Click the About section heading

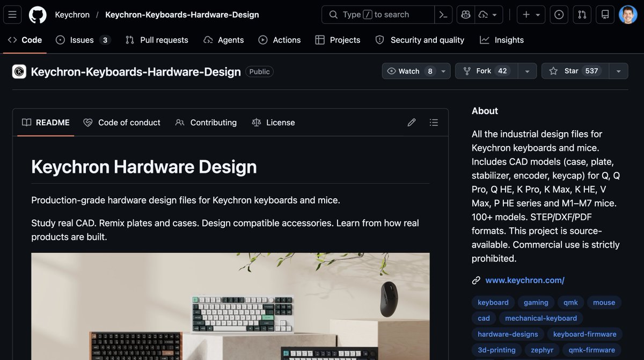[x=485, y=111]
